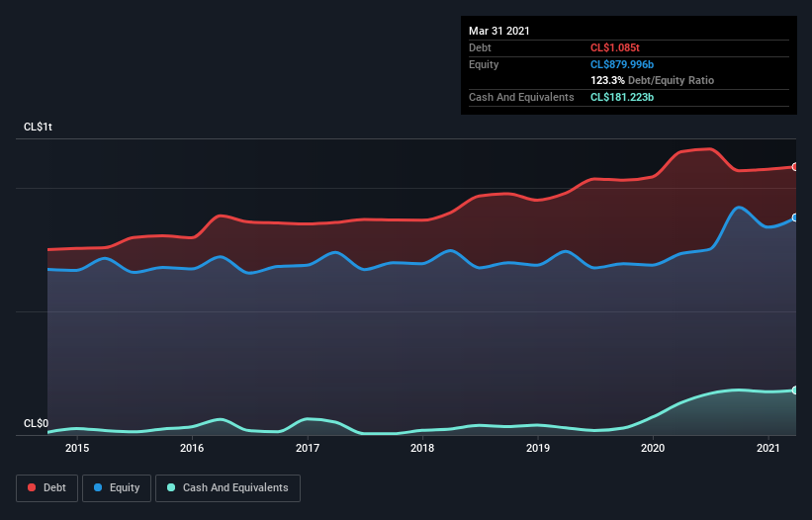Click the Equity row label in tooltip
The image size is (812, 520).
pyautogui.click(x=484, y=64)
